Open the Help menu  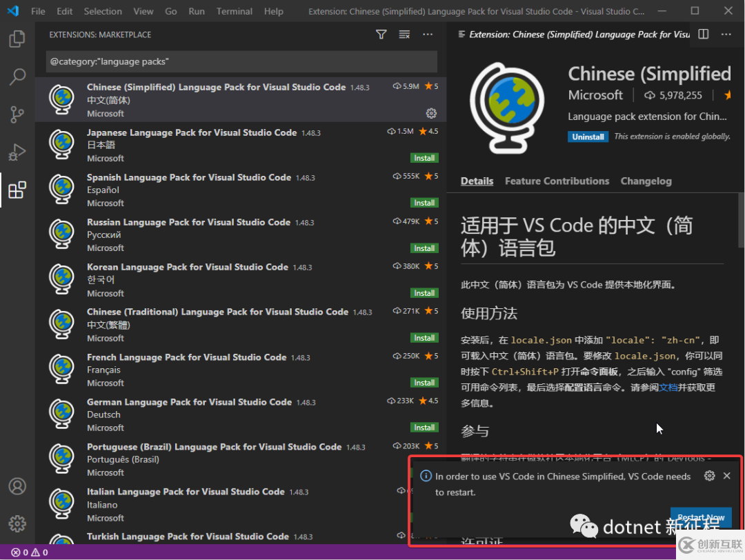tap(274, 11)
